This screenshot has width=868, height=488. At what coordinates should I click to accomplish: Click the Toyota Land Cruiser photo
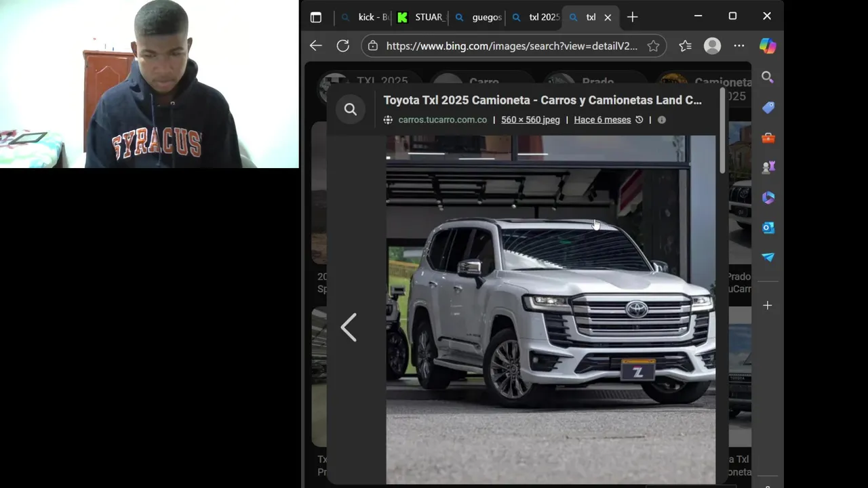coord(551,310)
